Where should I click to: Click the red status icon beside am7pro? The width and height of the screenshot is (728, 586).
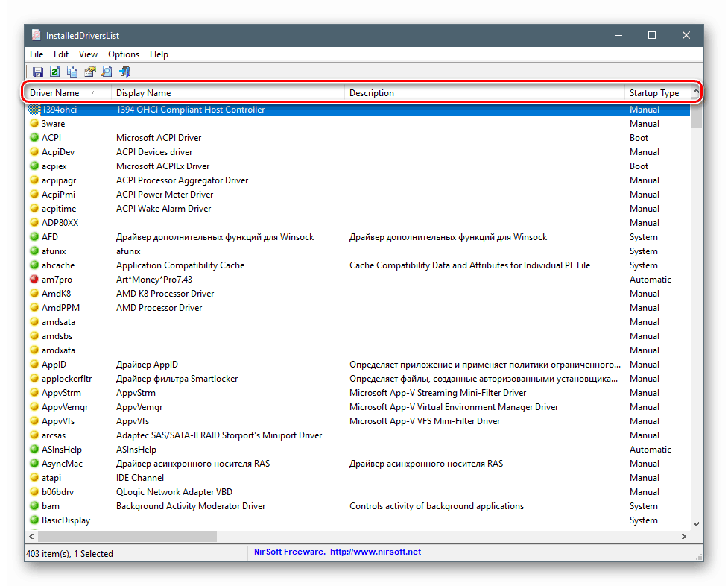(x=34, y=280)
